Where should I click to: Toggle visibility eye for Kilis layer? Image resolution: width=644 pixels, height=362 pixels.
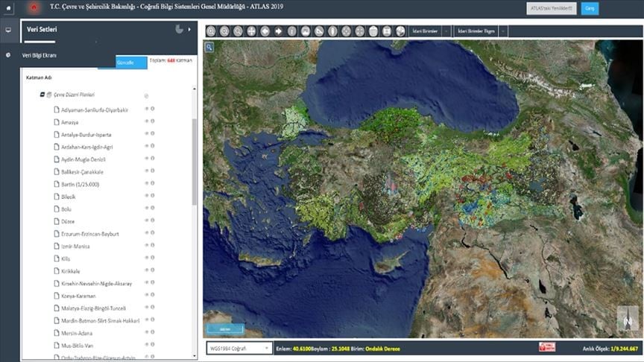(146, 258)
